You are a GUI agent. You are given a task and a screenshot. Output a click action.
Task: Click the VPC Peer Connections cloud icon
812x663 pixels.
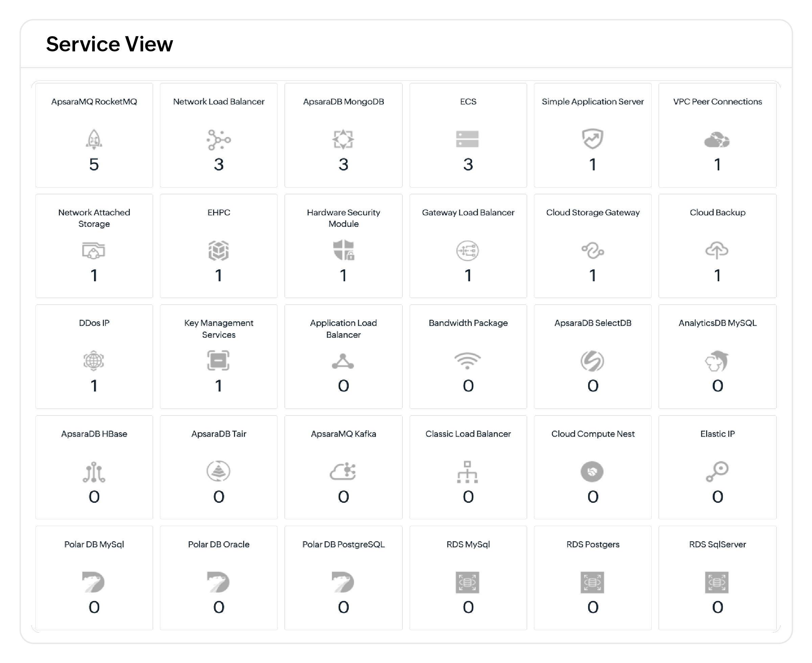pyautogui.click(x=717, y=140)
